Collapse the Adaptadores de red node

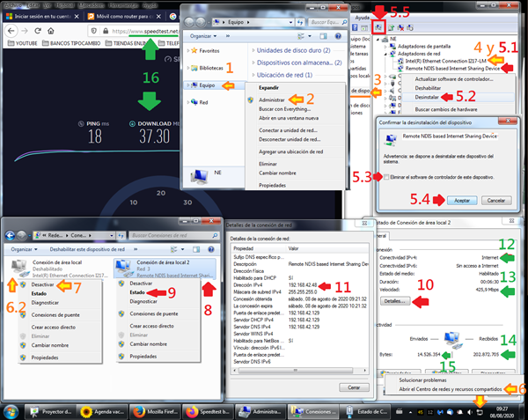(x=386, y=54)
